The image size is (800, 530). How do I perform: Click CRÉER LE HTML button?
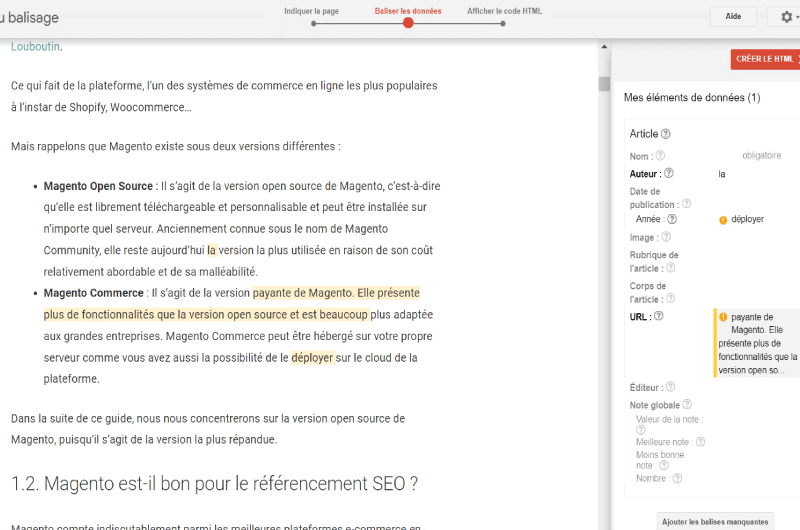point(765,59)
